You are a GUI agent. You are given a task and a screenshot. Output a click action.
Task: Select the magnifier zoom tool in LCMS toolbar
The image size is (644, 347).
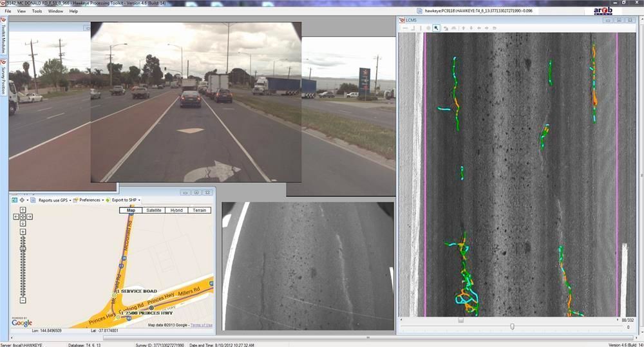436,28
